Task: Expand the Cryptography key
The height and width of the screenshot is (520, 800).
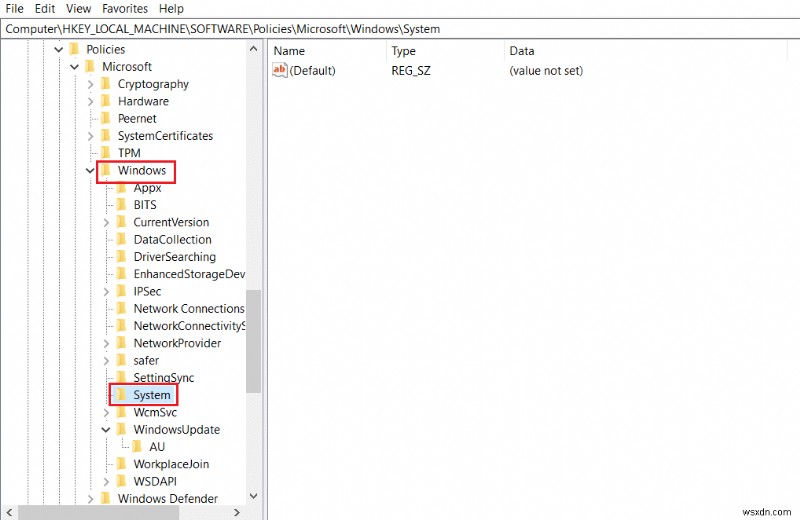Action: 90,84
